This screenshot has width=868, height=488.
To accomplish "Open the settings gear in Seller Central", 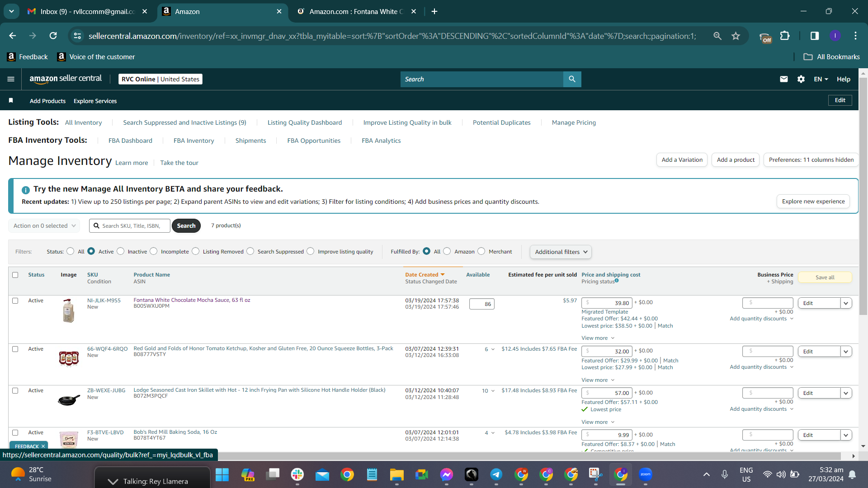I will coord(801,79).
